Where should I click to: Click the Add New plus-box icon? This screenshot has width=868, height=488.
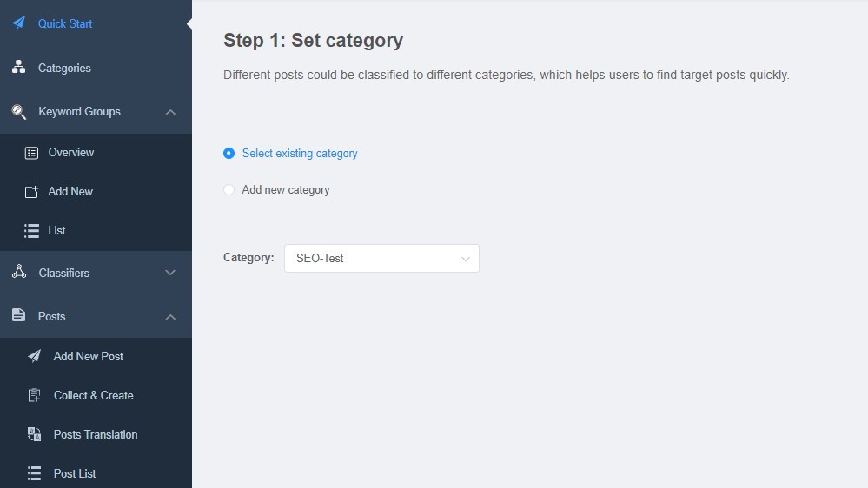[31, 191]
